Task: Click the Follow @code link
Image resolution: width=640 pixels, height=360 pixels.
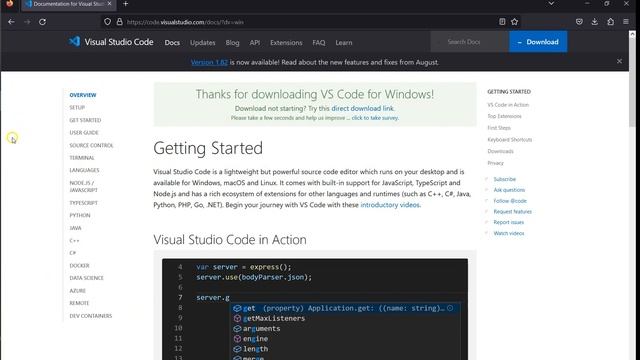Action: (x=510, y=201)
